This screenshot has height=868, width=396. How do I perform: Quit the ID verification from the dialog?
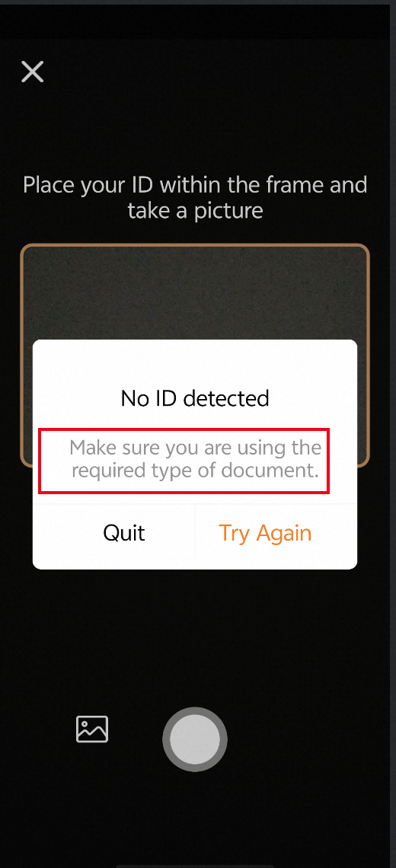[124, 532]
